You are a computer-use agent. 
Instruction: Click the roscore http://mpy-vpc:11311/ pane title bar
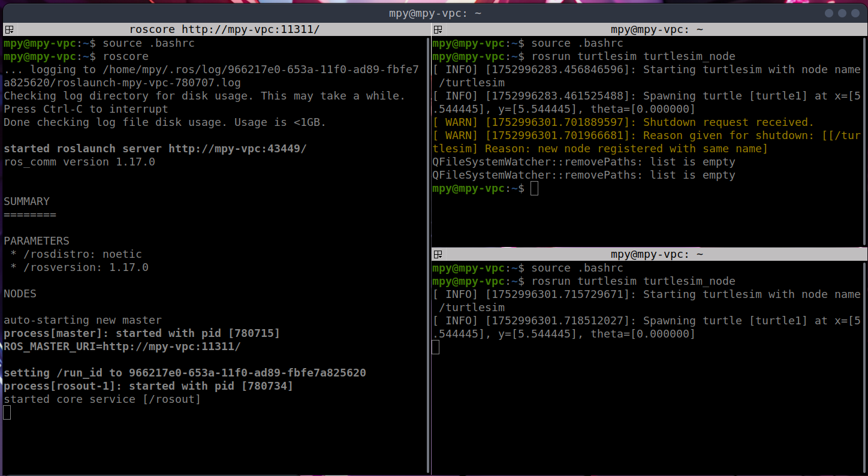pyautogui.click(x=224, y=29)
